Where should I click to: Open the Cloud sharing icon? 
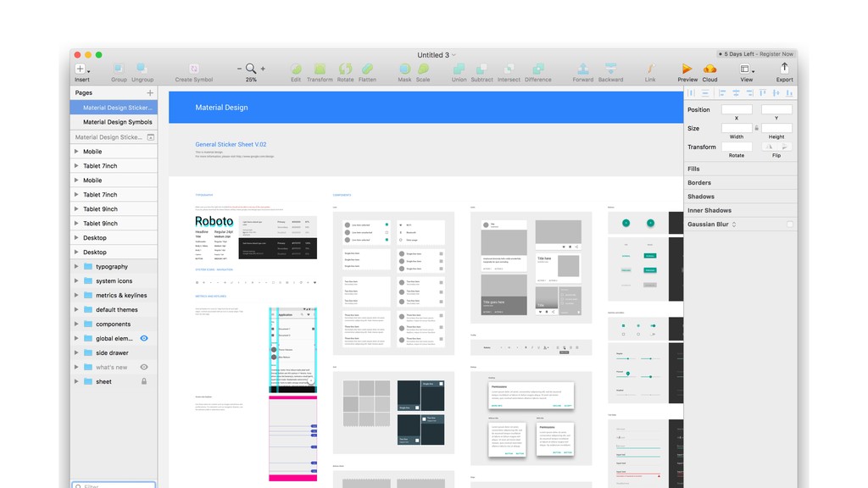pyautogui.click(x=709, y=69)
